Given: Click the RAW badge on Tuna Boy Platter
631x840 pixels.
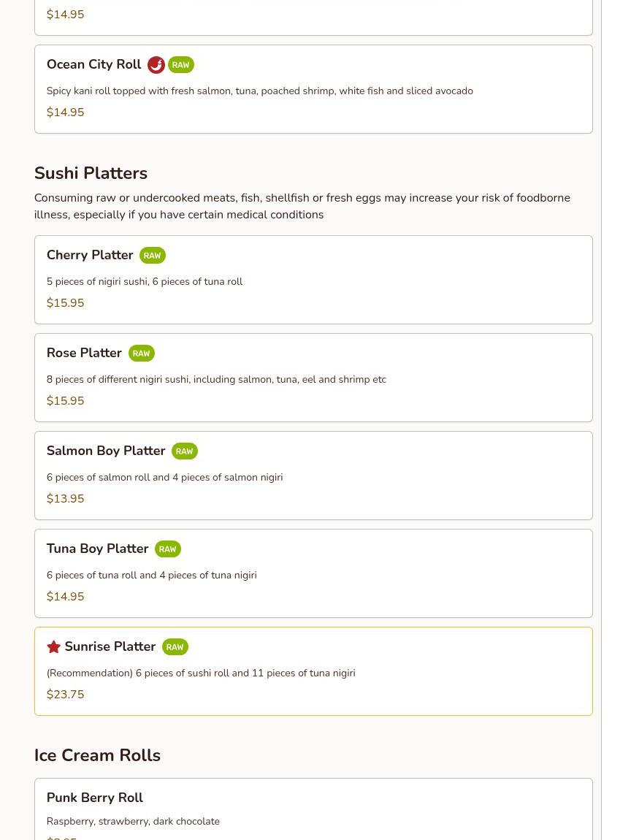Looking at the screenshot, I should tap(167, 549).
